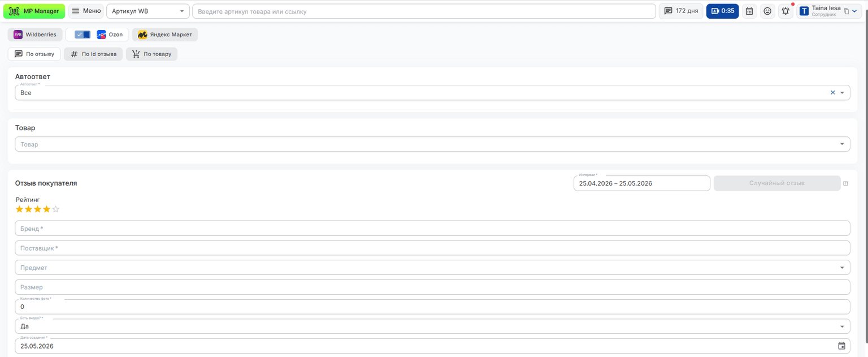868x357 pixels.
Task: Open the notifications bell
Action: tap(785, 11)
